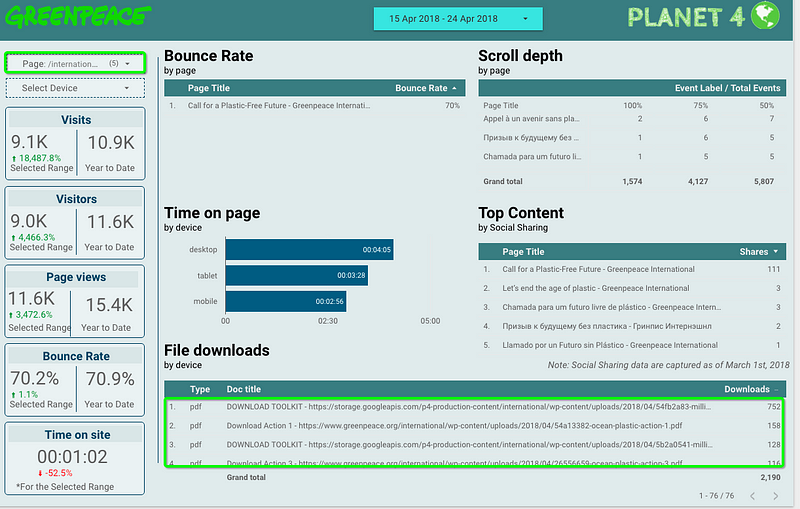Click the 1 - 76 / 76 pagination text
Image resolution: width=800 pixels, height=509 pixels.
click(x=716, y=496)
